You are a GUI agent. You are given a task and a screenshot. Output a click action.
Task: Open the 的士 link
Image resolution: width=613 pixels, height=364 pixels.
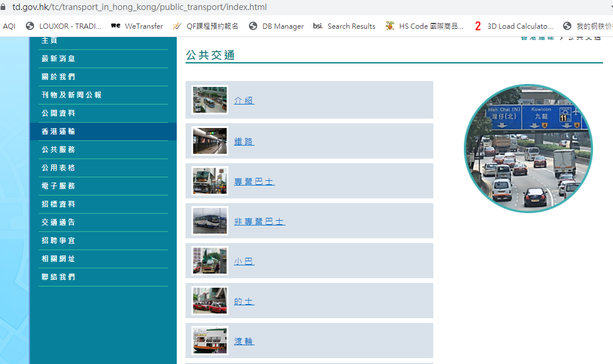pyautogui.click(x=244, y=301)
